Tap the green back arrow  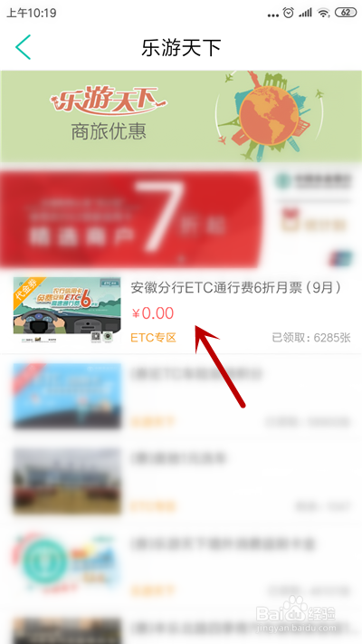[x=24, y=47]
